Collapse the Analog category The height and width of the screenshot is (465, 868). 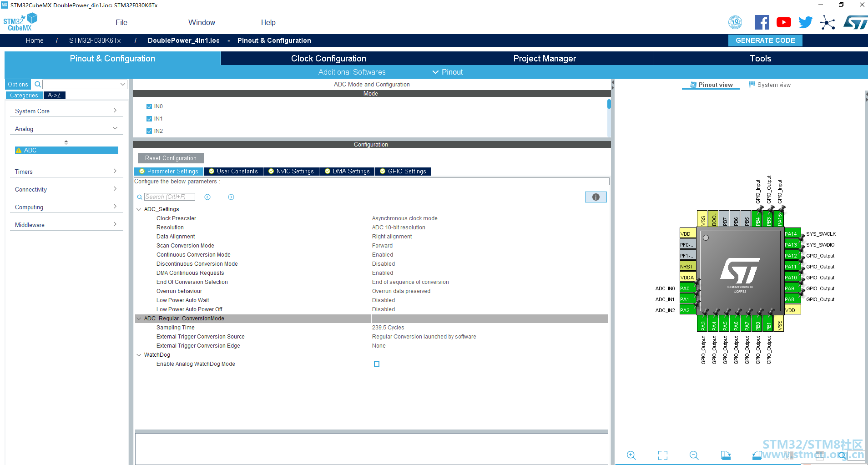(x=66, y=129)
